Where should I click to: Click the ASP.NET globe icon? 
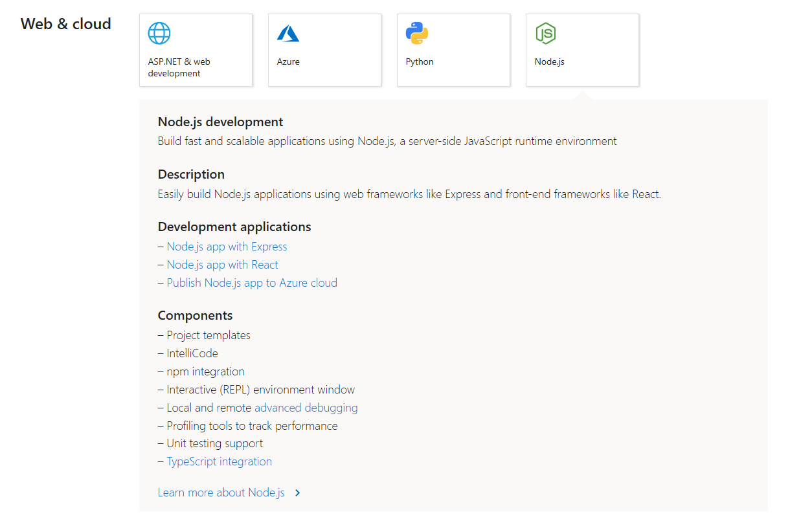click(159, 33)
